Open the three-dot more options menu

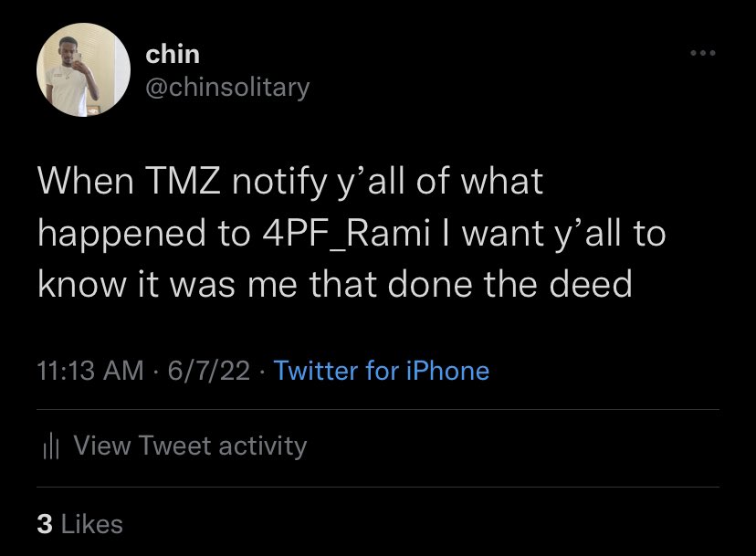tap(702, 53)
